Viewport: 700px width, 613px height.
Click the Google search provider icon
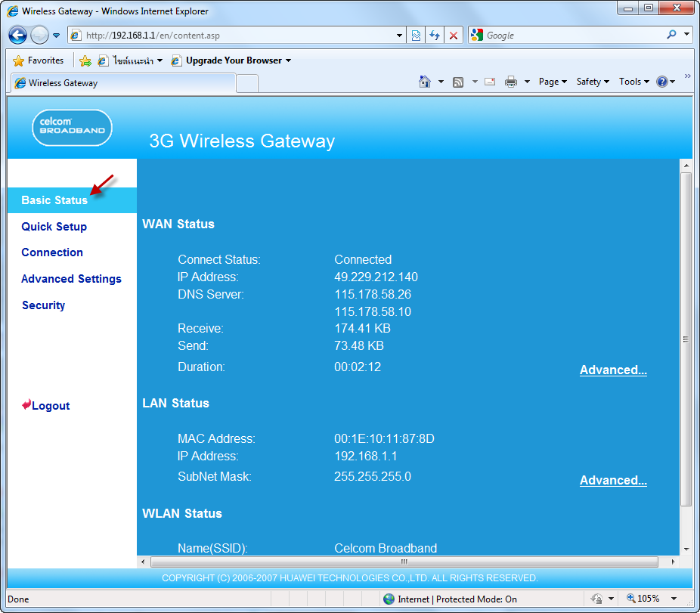click(x=477, y=35)
